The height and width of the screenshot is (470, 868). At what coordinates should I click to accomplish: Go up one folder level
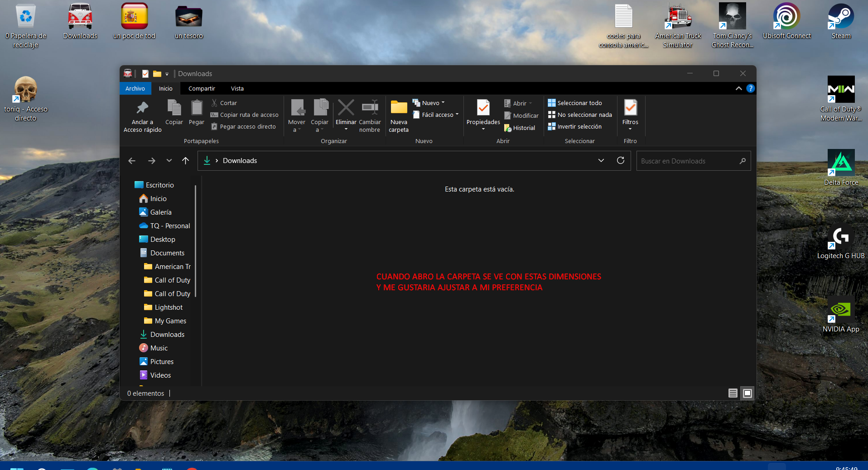click(185, 161)
